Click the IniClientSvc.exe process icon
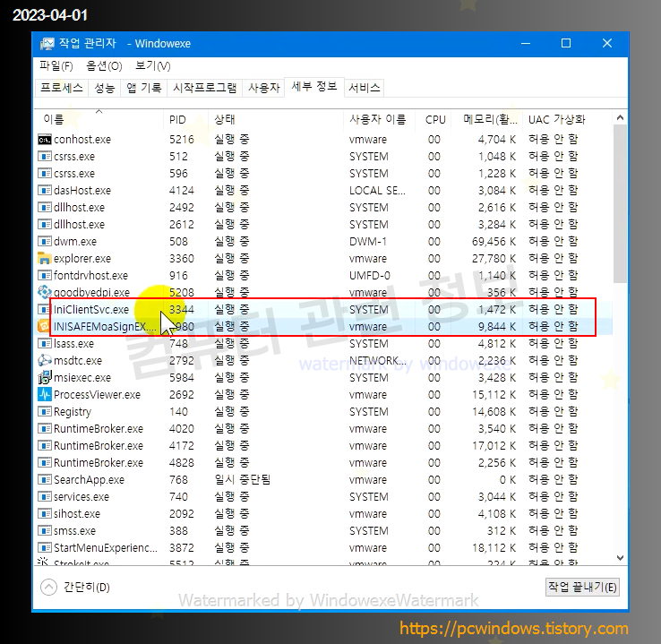Viewport: 661px width, 644px height. [43, 309]
